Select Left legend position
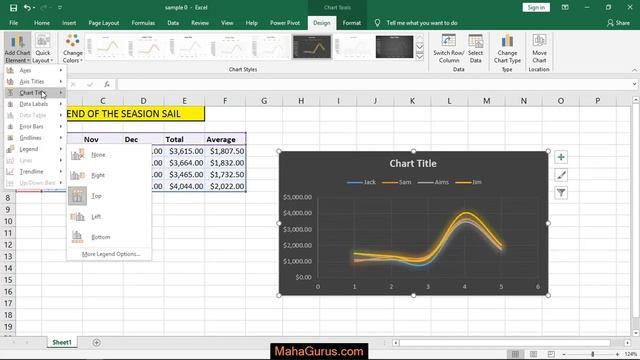Viewport: 640px width, 360px height. point(109,216)
